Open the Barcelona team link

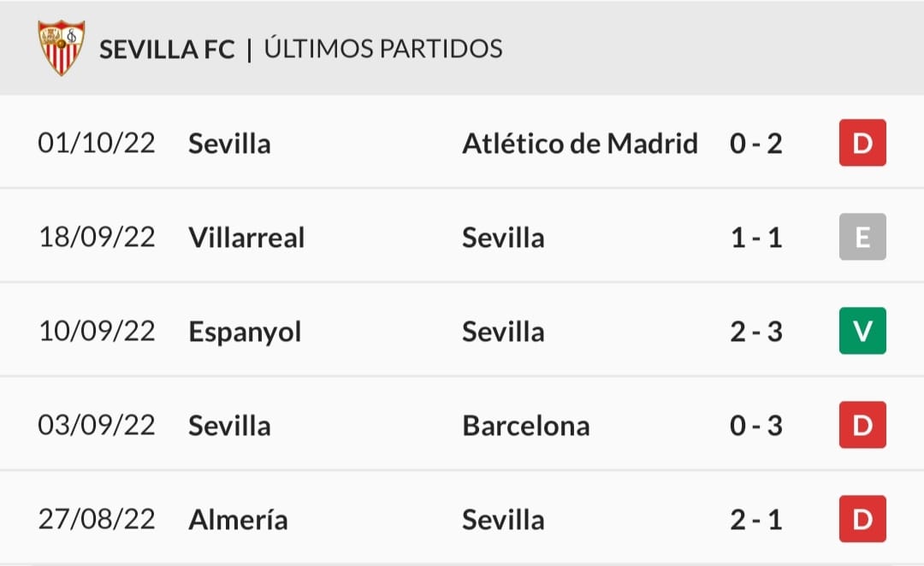(x=525, y=426)
